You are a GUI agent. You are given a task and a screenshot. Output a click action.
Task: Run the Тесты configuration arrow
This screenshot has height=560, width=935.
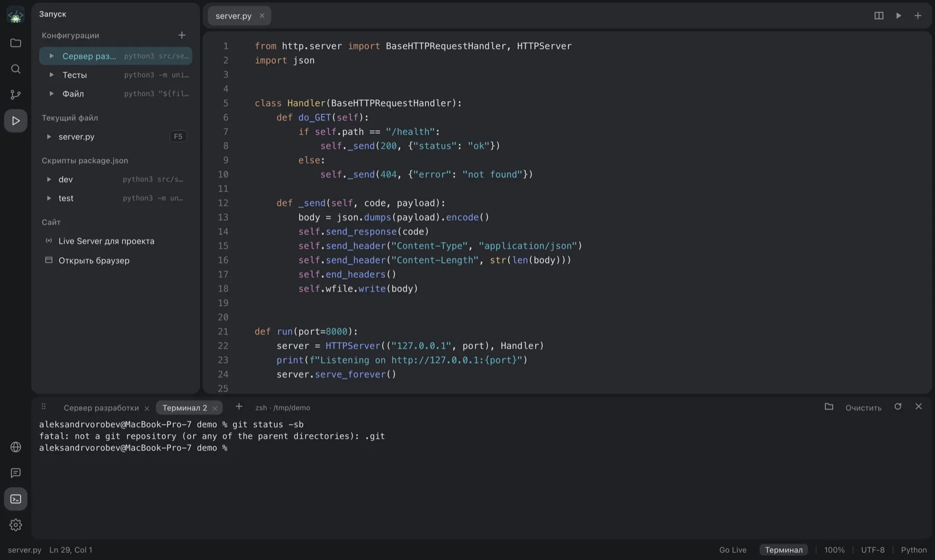(x=51, y=75)
